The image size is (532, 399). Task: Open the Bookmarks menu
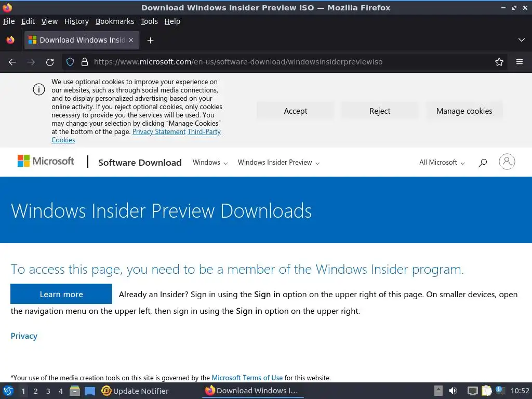[115, 21]
